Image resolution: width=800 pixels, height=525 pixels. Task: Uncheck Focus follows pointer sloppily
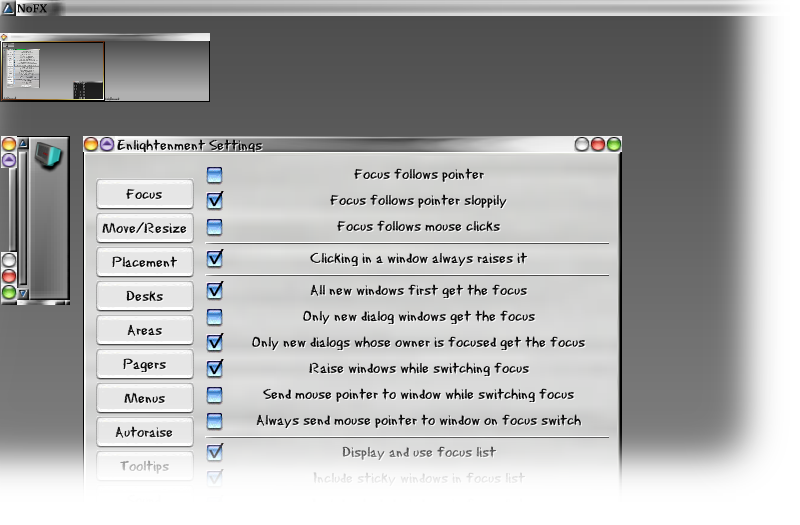[215, 200]
